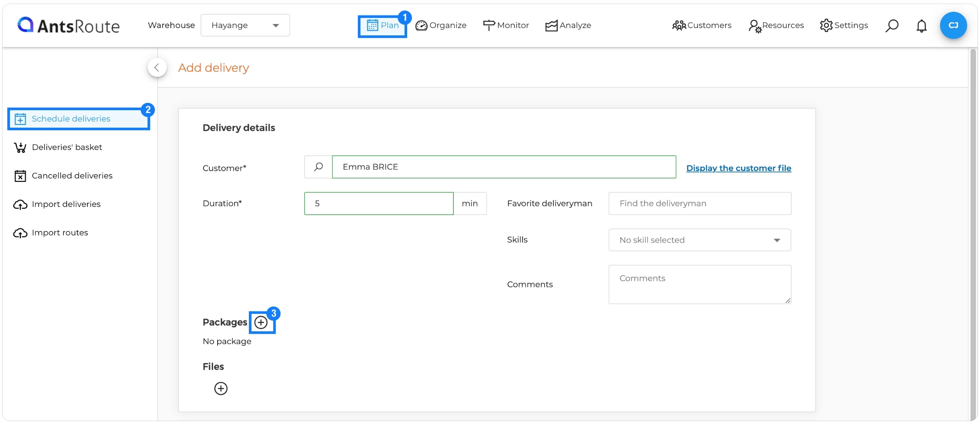Add a file with the plus icon
Screen dimensions: 980x424
click(x=221, y=388)
